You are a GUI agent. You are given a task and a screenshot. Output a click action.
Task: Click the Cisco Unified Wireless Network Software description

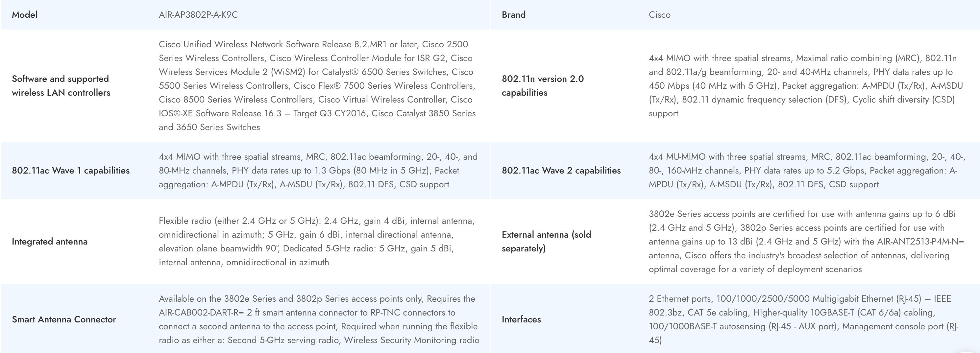[x=318, y=85]
